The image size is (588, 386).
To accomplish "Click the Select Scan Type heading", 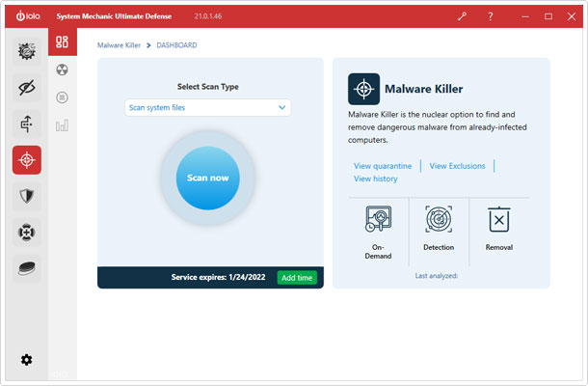I will pyautogui.click(x=208, y=87).
